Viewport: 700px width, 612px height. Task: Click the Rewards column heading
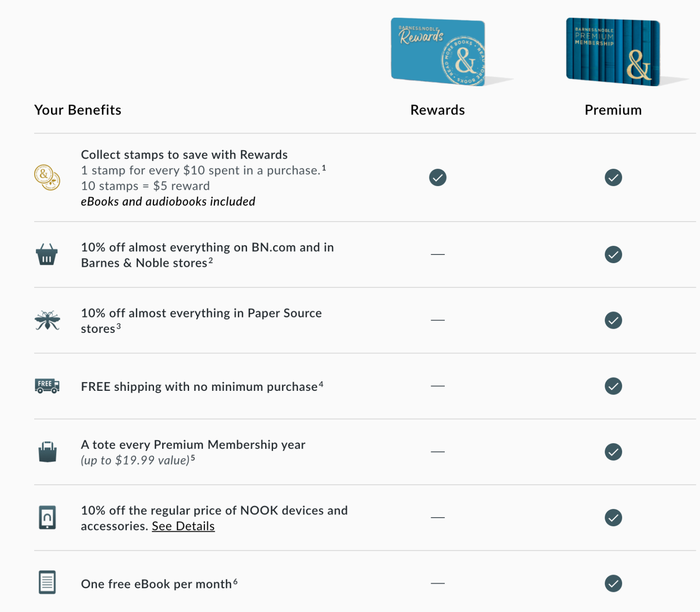point(437,110)
